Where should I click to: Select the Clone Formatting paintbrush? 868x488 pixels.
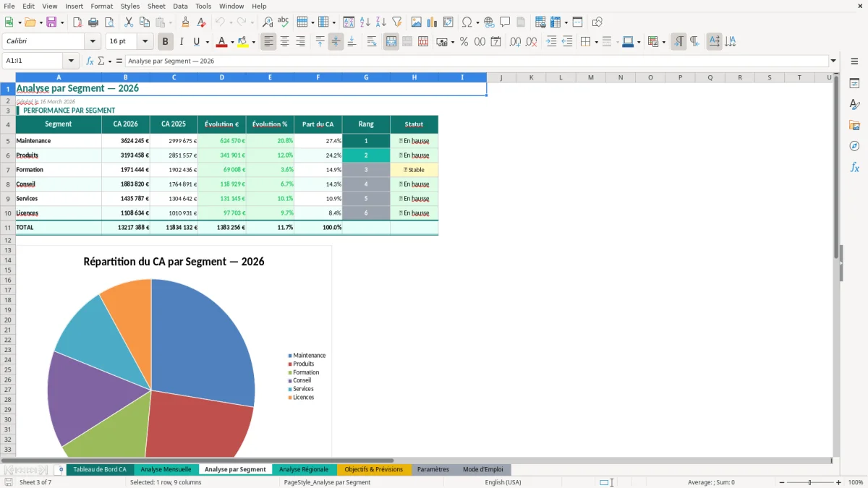pos(185,22)
